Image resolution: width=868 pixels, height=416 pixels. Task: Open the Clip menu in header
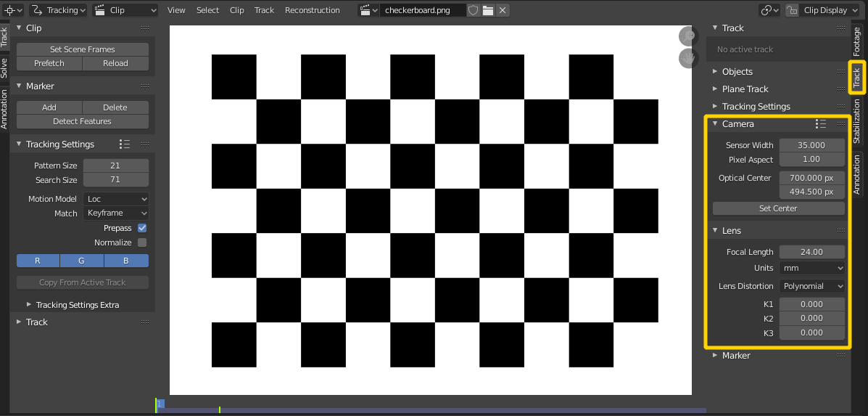click(x=237, y=10)
